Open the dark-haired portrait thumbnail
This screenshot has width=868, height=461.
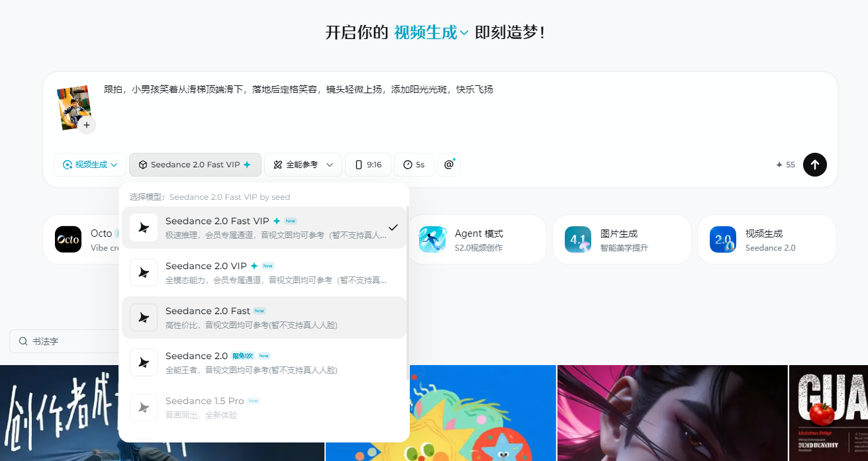click(x=673, y=413)
